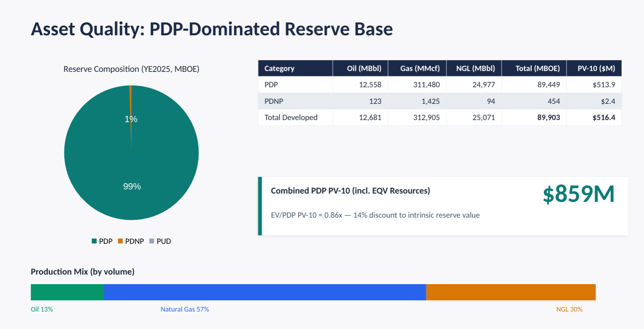Viewport: 644px width, 329px height.
Task: Click the orange PDNP legend color square
Action: coord(120,241)
